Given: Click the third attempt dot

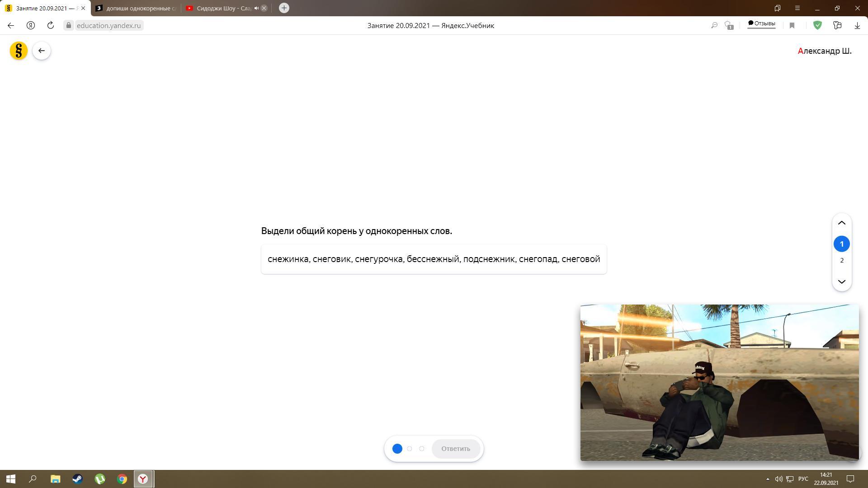Looking at the screenshot, I should [x=422, y=449].
